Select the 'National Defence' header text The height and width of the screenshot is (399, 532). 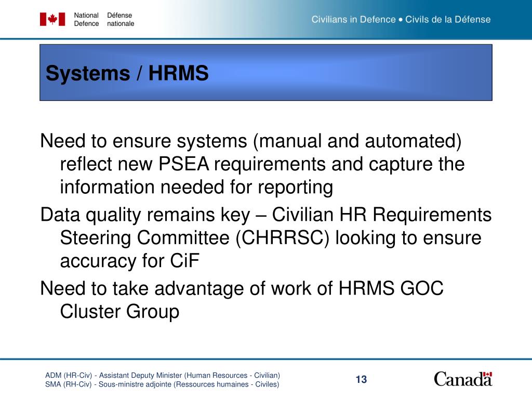86,19
